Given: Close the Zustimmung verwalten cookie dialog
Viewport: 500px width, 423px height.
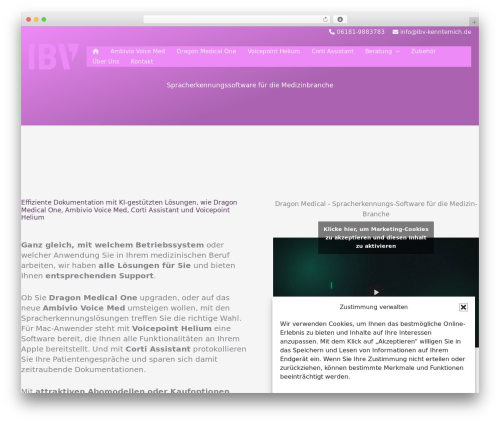Looking at the screenshot, I should (463, 307).
